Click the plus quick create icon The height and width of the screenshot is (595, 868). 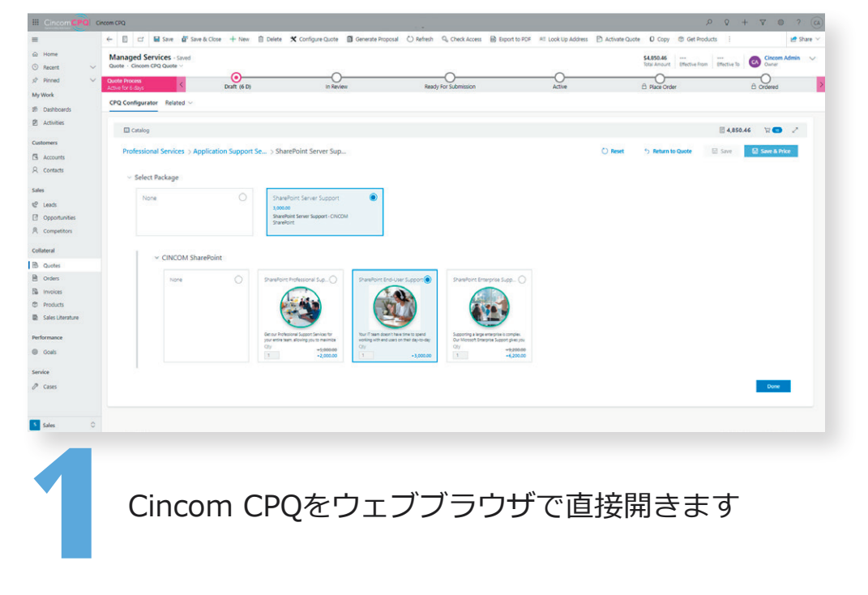(745, 22)
